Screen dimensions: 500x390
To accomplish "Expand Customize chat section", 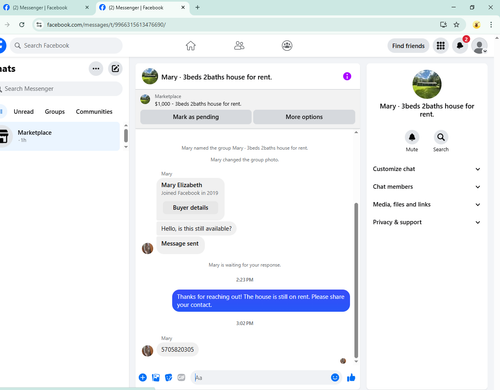I will click(x=427, y=169).
